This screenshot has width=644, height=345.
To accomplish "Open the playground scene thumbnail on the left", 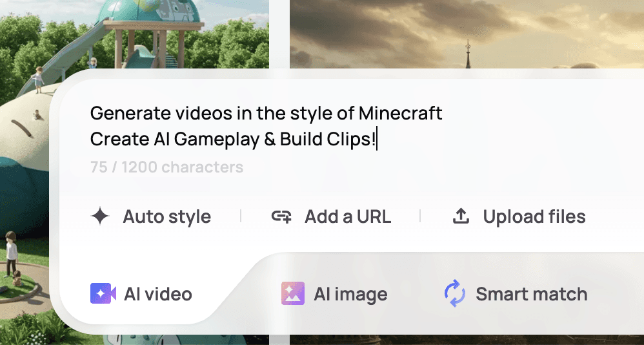I will tap(134, 34).
